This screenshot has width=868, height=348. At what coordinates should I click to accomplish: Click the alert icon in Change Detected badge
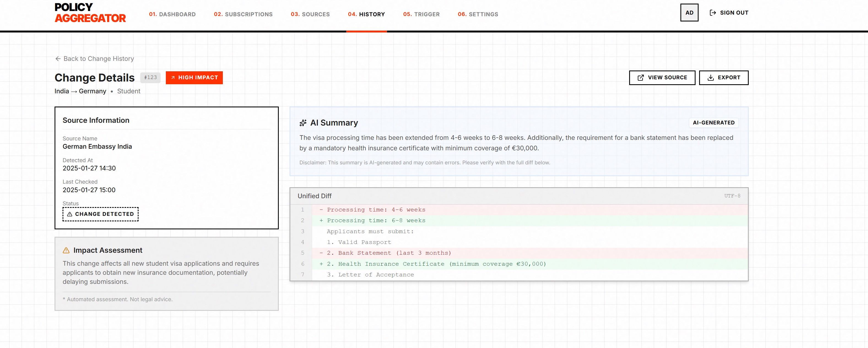tap(70, 214)
